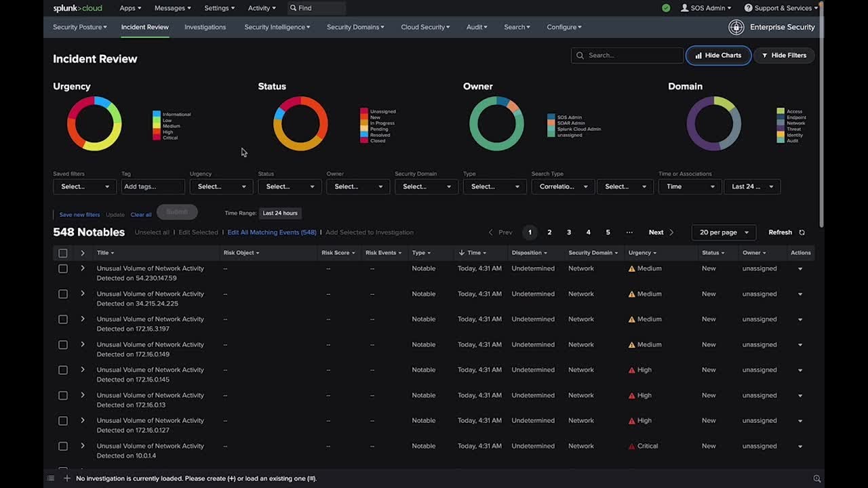Open actions menu for 10.0.1.4 row

pyautogui.click(x=800, y=447)
